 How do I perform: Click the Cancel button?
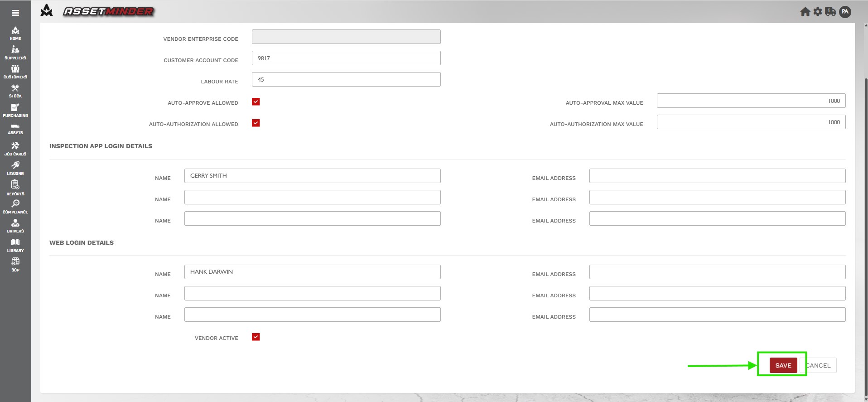pos(820,365)
